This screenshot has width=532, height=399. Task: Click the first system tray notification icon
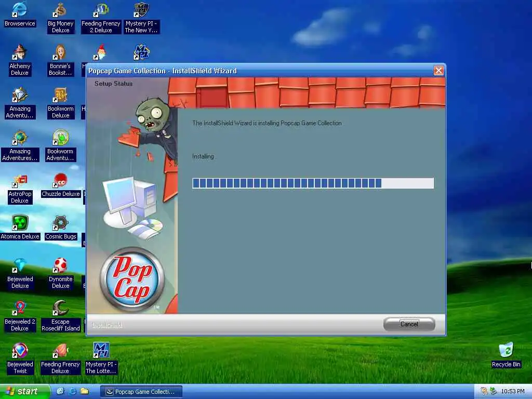[484, 392]
